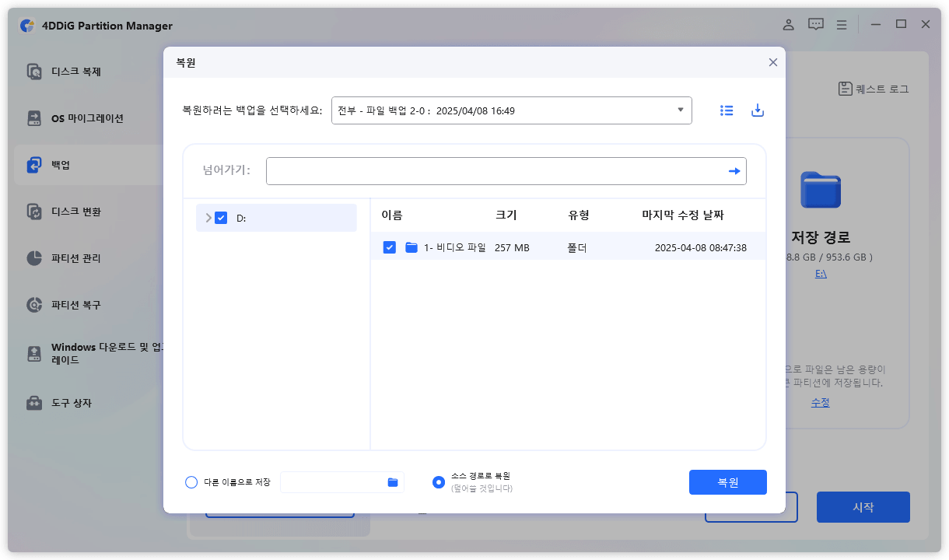Click the E:\ storage path link
This screenshot has height=560, width=949.
click(x=821, y=273)
